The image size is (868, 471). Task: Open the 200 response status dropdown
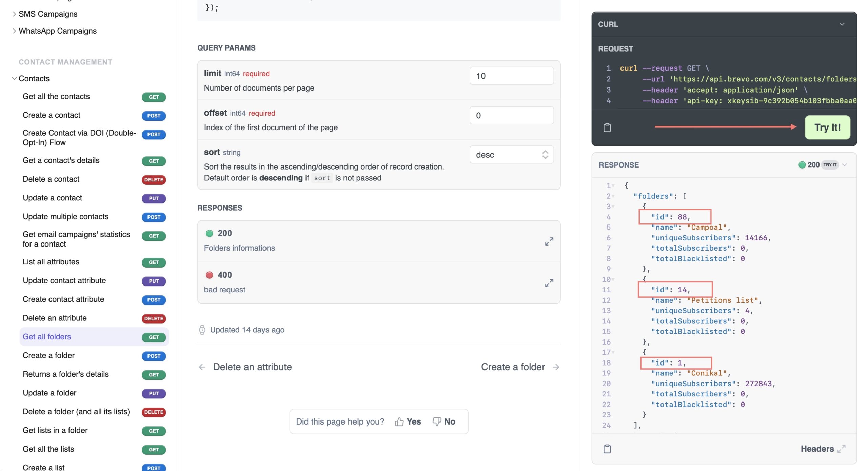coord(844,165)
